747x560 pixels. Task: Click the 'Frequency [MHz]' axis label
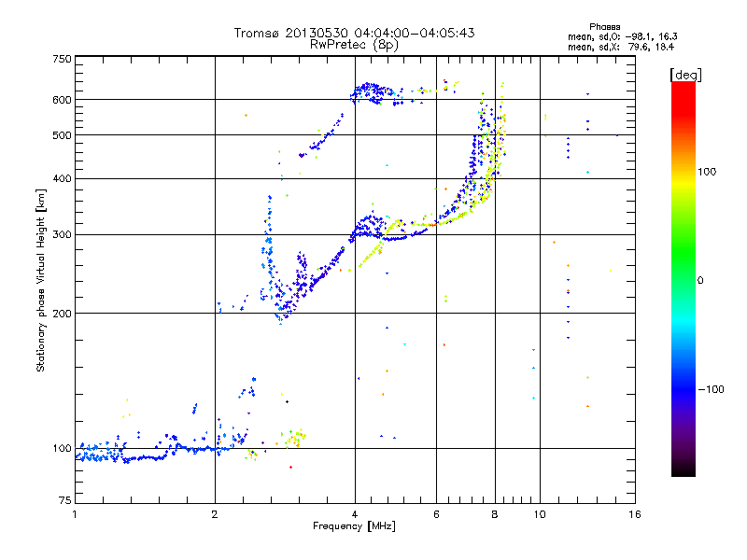(354, 526)
